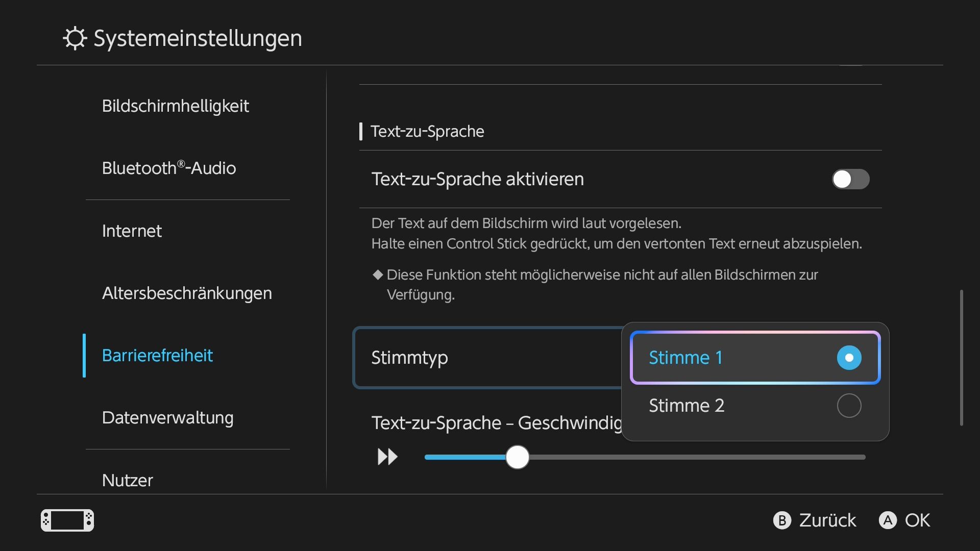Click the Systemeinstellungen gear icon
Viewport: 980px width, 551px height.
(x=75, y=38)
